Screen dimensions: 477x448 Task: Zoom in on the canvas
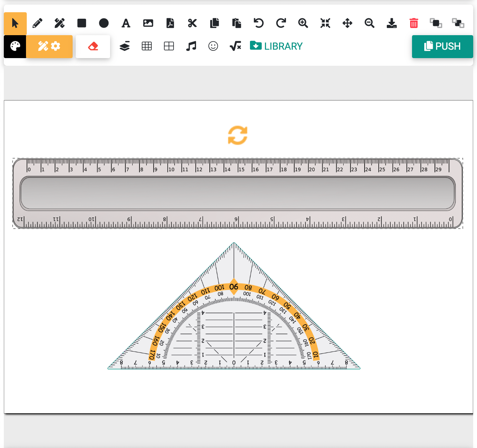[303, 23]
